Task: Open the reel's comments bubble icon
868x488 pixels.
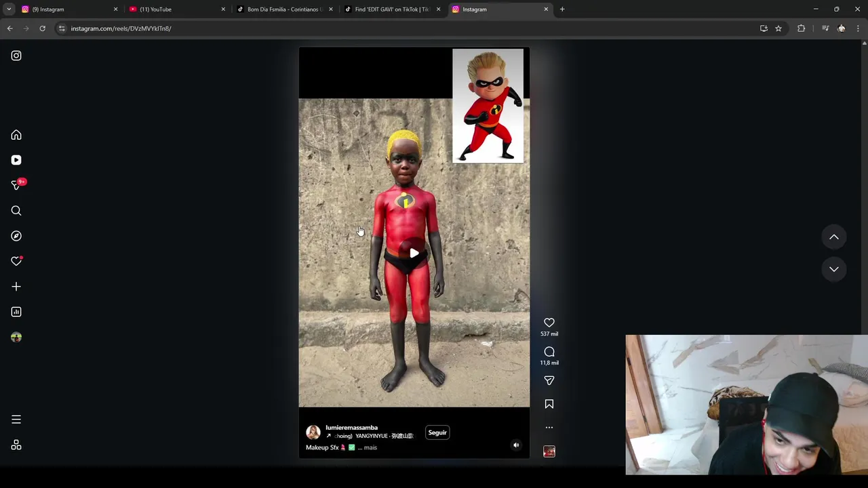Action: tap(549, 352)
